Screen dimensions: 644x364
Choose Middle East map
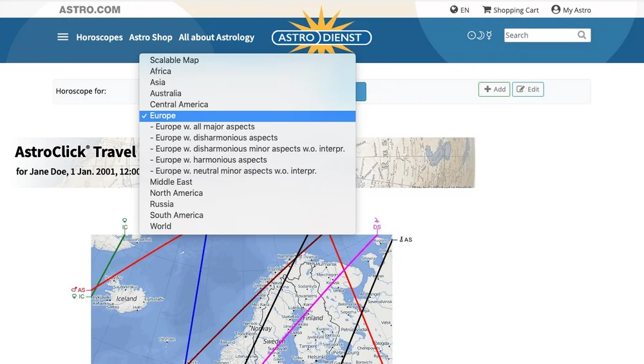coord(247,182)
